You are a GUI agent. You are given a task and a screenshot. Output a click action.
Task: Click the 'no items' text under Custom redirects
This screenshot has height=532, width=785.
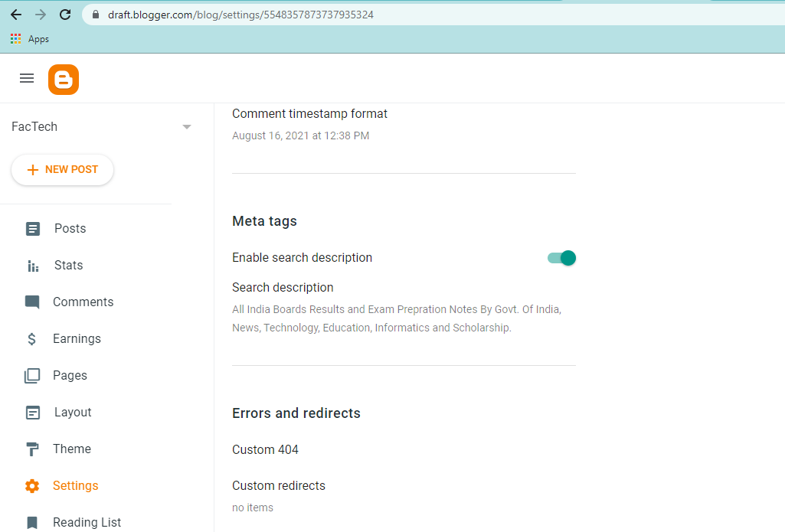coord(253,508)
